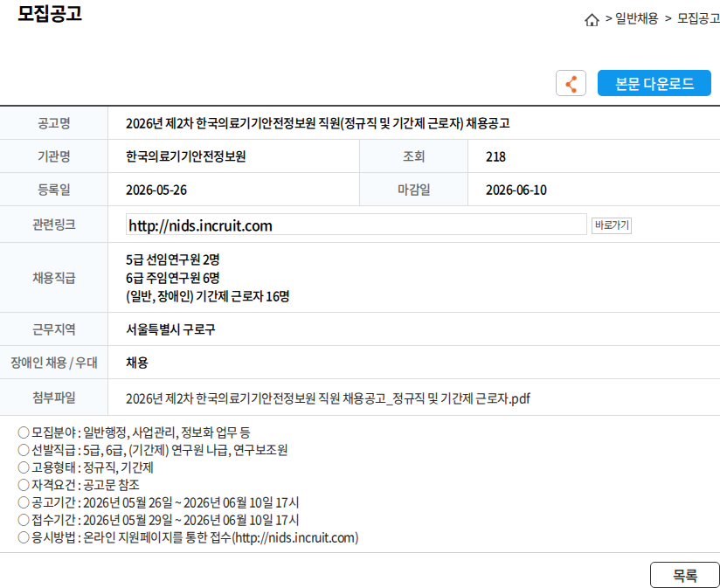Click the announcement title 2026년 제2차 채용공고
The height and width of the screenshot is (588, 720).
pyautogui.click(x=318, y=123)
